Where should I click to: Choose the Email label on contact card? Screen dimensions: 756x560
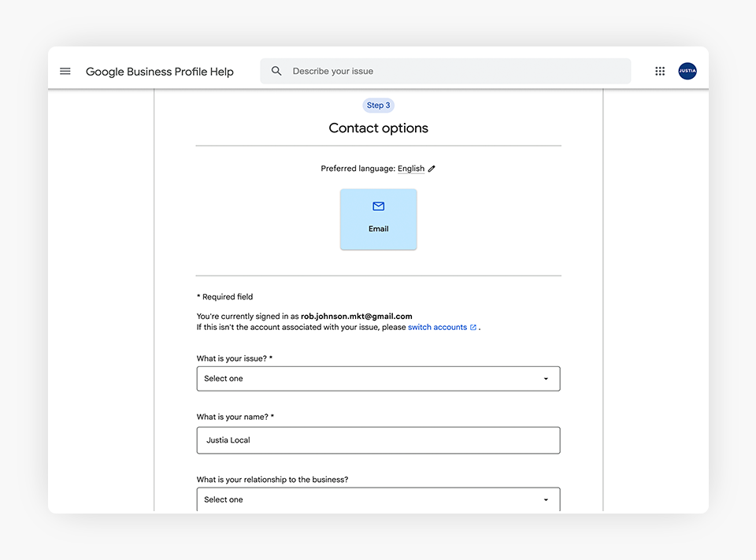[x=378, y=229]
